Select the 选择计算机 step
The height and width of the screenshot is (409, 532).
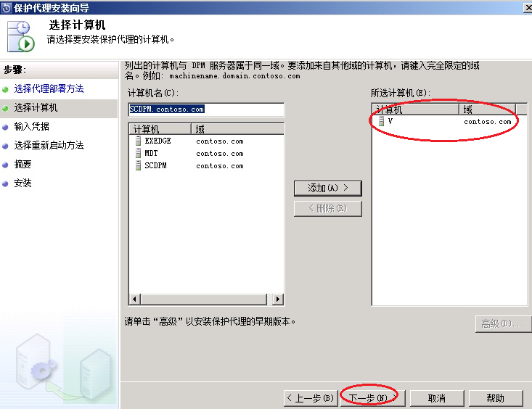tap(36, 108)
